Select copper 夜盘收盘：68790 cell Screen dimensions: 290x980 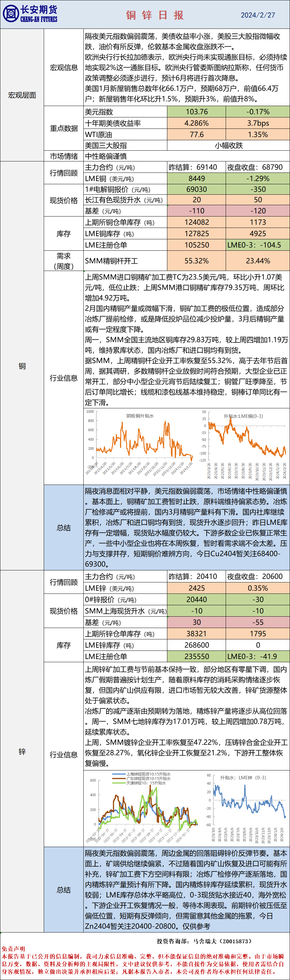(x=258, y=167)
